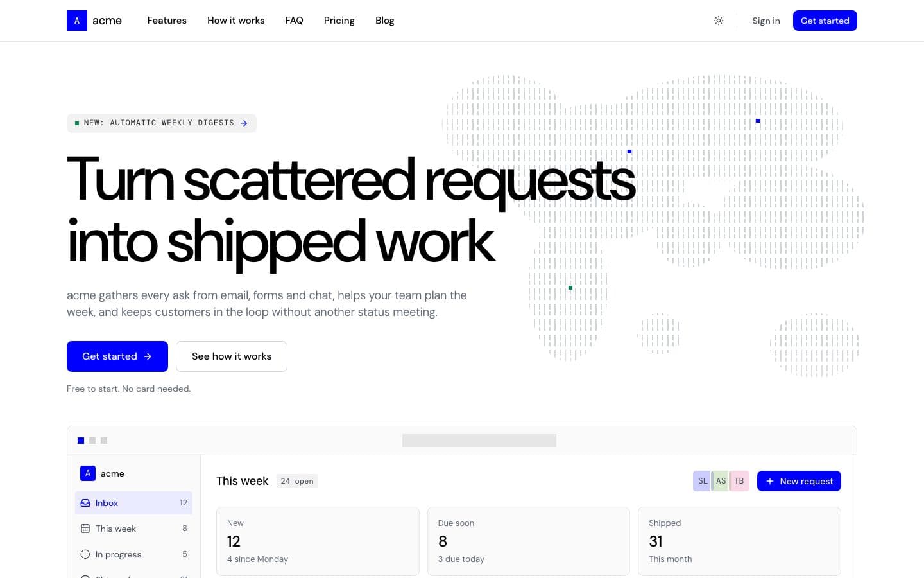This screenshot has width=924, height=578.
Task: Click the acme logo in the navbar
Action: click(x=94, y=21)
